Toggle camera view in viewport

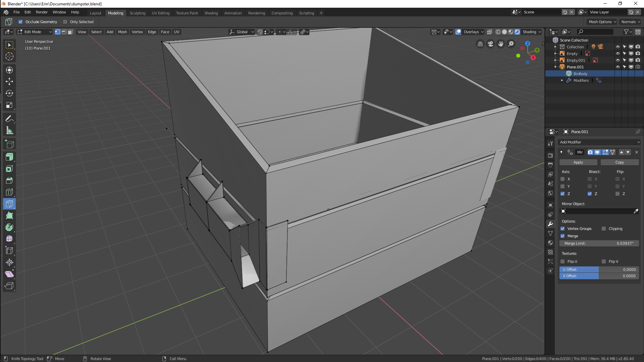[x=490, y=44]
